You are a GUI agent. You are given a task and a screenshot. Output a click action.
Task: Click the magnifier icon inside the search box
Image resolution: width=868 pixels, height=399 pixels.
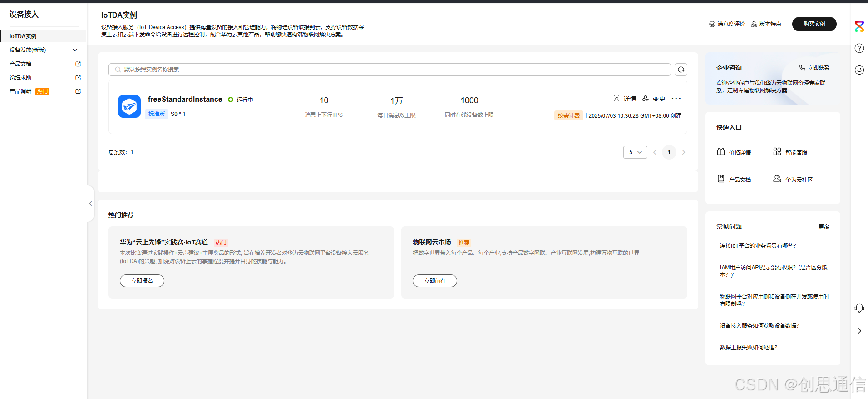(118, 70)
